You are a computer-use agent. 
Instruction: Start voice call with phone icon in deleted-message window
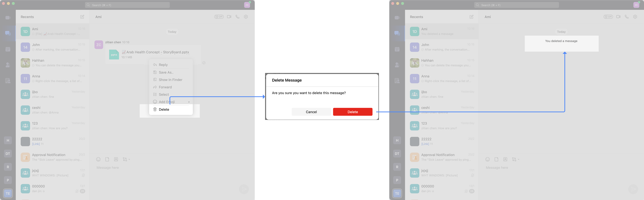pos(627,17)
